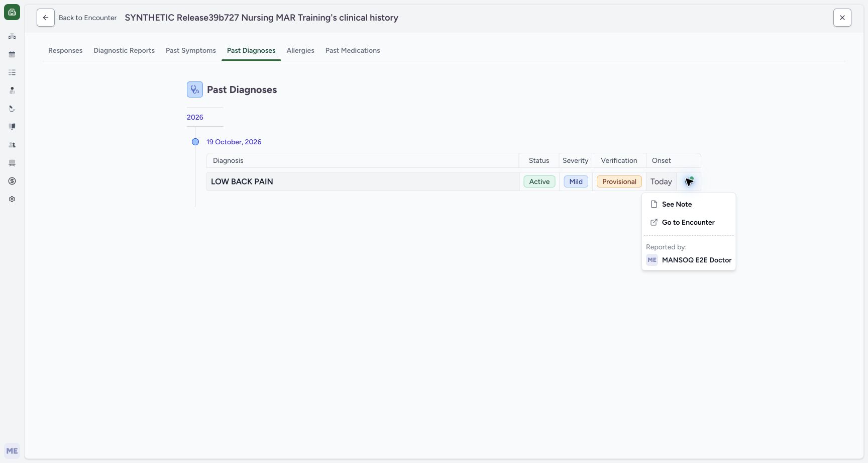Click the facility building icon in sidebar
The width and height of the screenshot is (868, 463).
[12, 36]
